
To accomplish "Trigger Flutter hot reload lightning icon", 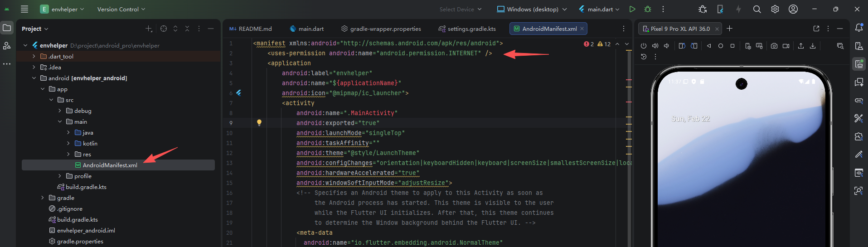I will coord(738,9).
